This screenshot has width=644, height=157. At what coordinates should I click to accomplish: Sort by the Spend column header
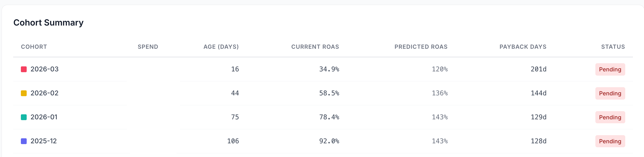pos(148,47)
